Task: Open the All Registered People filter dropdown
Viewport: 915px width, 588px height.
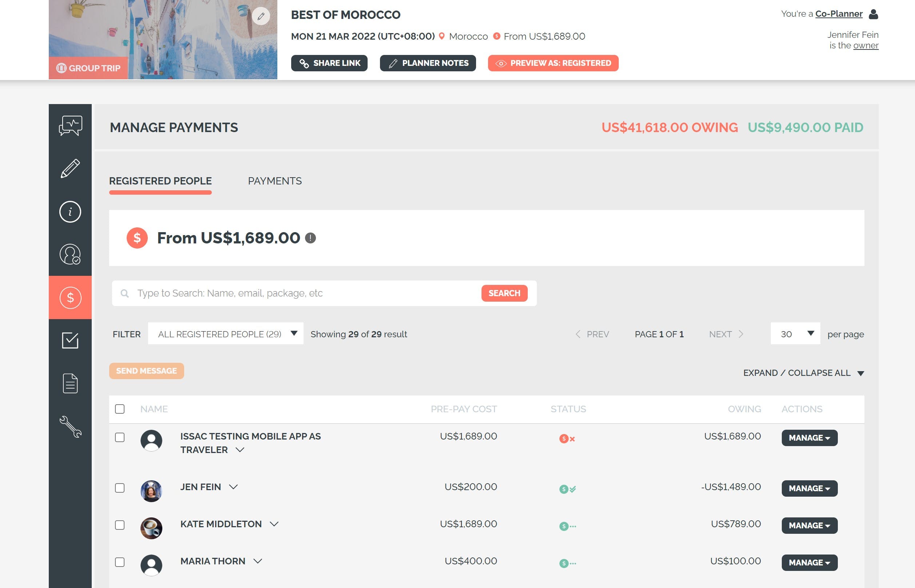Action: pos(226,334)
